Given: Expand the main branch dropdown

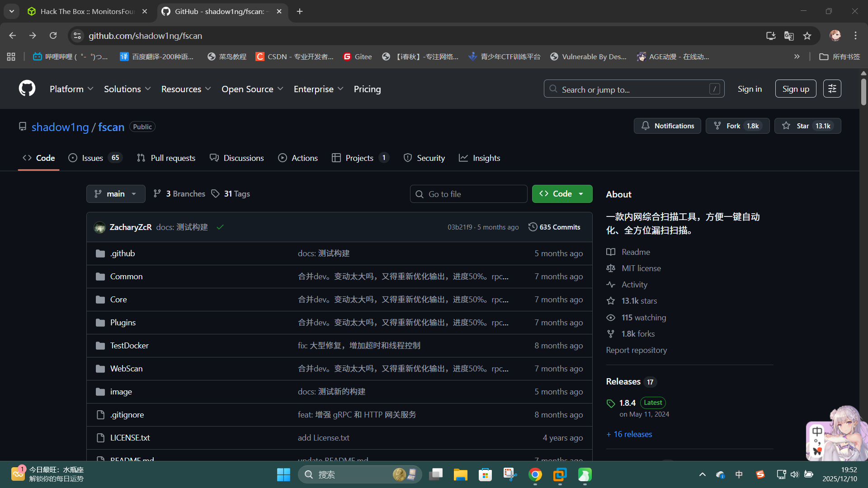Looking at the screenshot, I should [116, 194].
